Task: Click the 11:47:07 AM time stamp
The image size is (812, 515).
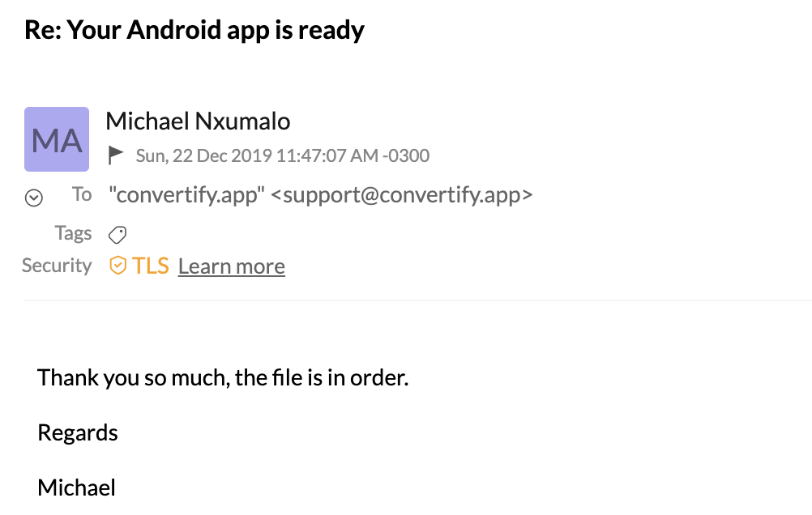Action: (x=327, y=155)
